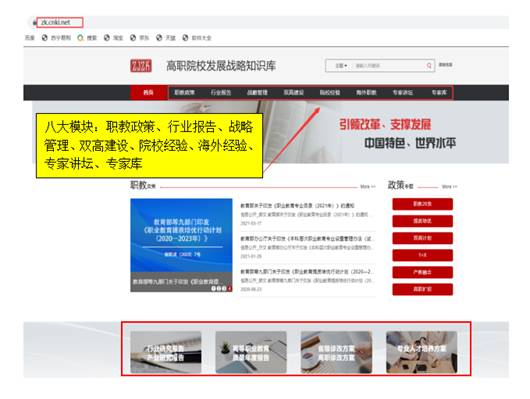Open the 行业报告 navigation tab
The width and height of the screenshot is (530, 399).
point(221,92)
